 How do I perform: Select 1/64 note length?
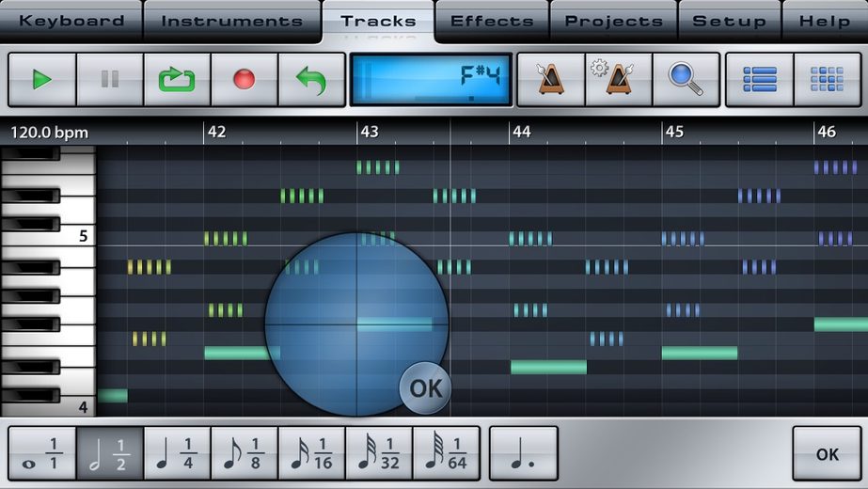click(446, 453)
